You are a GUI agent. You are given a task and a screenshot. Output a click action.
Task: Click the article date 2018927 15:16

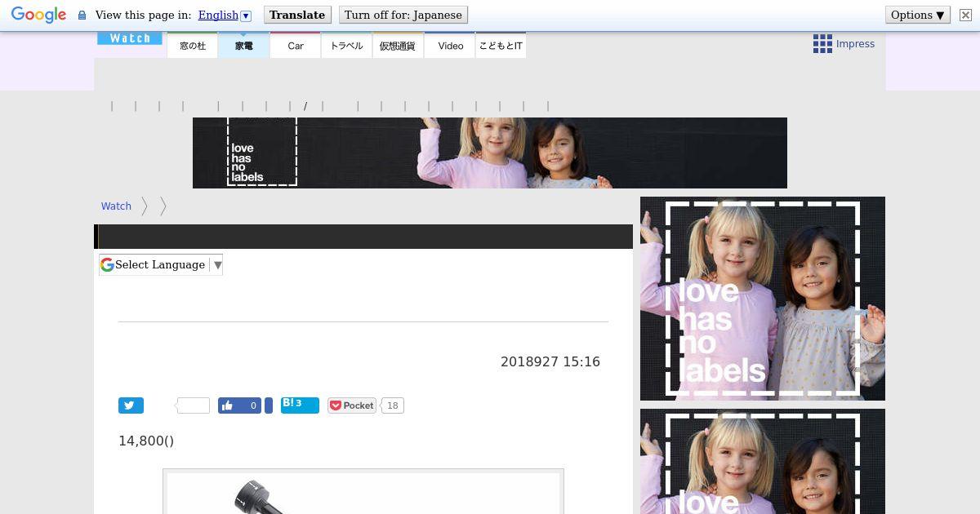tap(550, 361)
